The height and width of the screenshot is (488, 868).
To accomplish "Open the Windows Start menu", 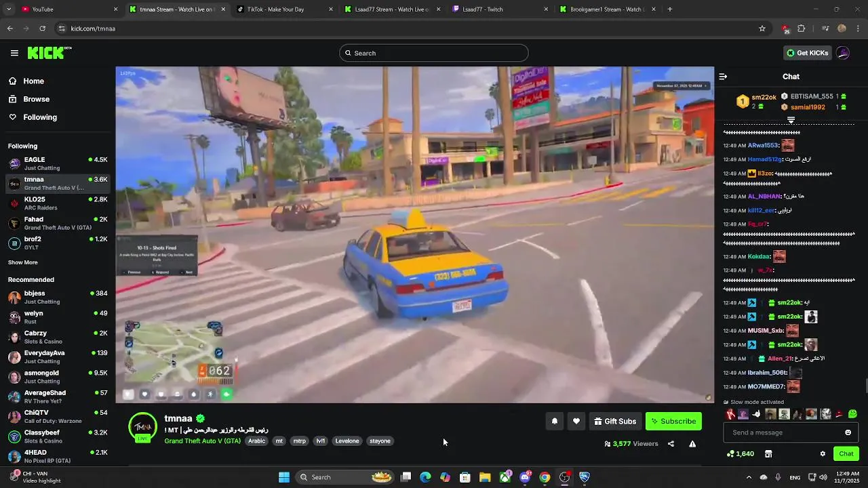I will 284,477.
